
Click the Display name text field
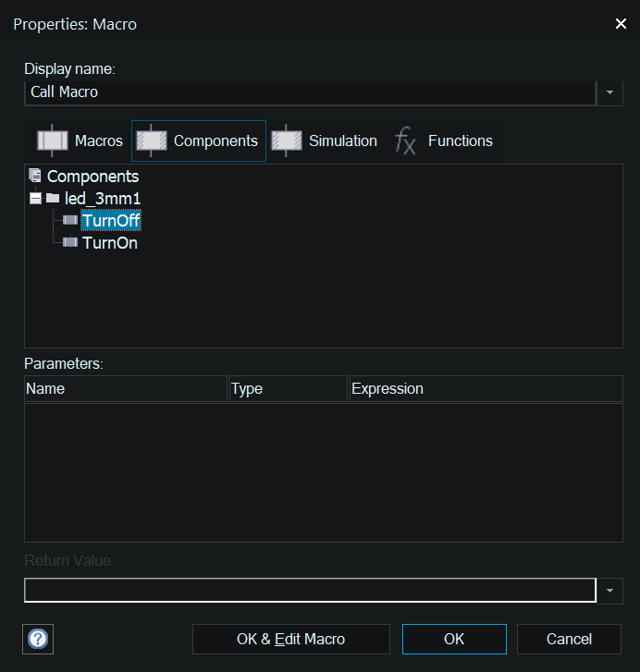[310, 92]
